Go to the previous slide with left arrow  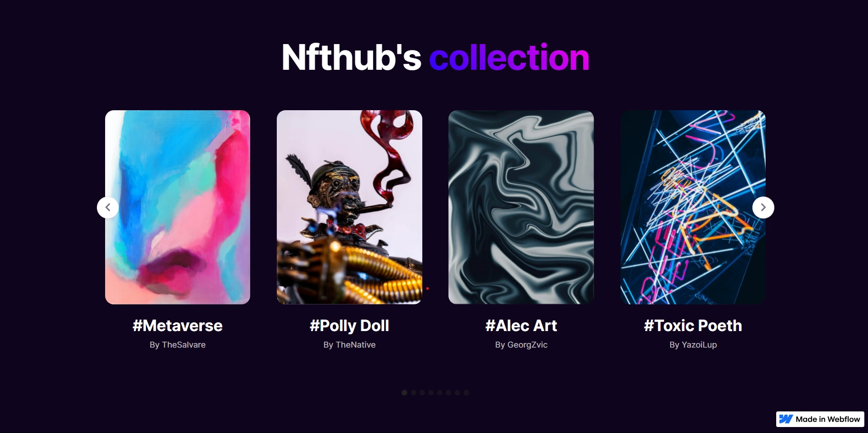click(108, 208)
